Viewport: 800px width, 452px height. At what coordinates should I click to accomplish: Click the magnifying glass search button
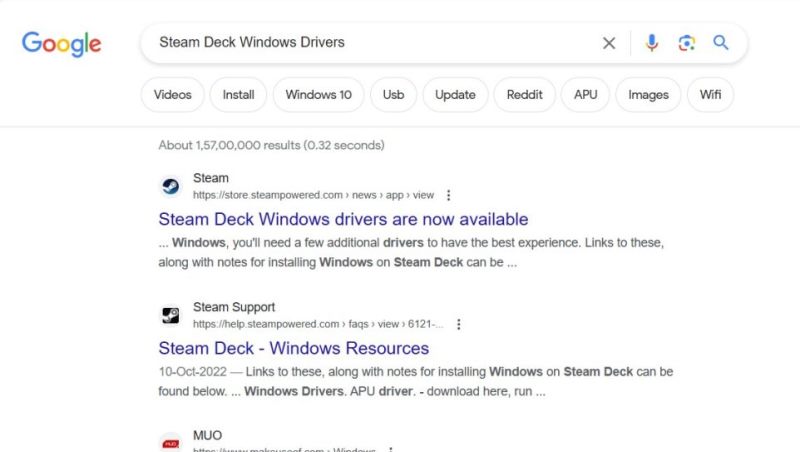tap(720, 42)
